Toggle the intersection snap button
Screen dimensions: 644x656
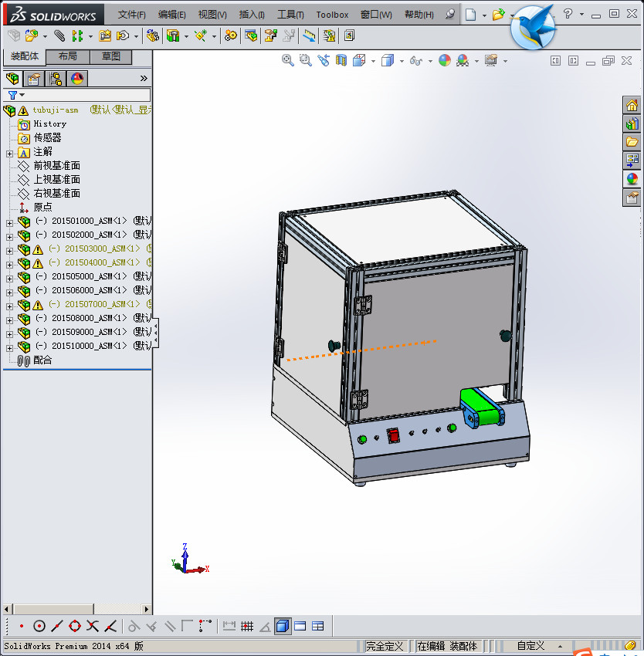coord(93,627)
